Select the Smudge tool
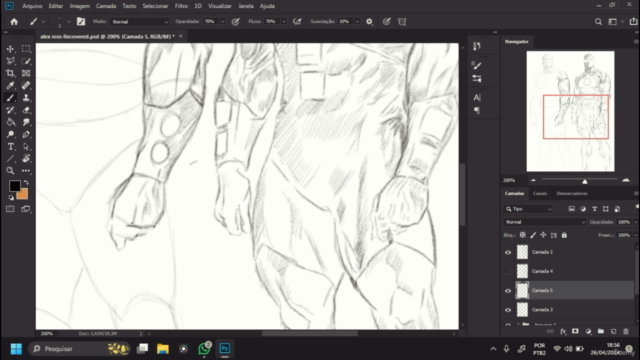 coord(26,122)
